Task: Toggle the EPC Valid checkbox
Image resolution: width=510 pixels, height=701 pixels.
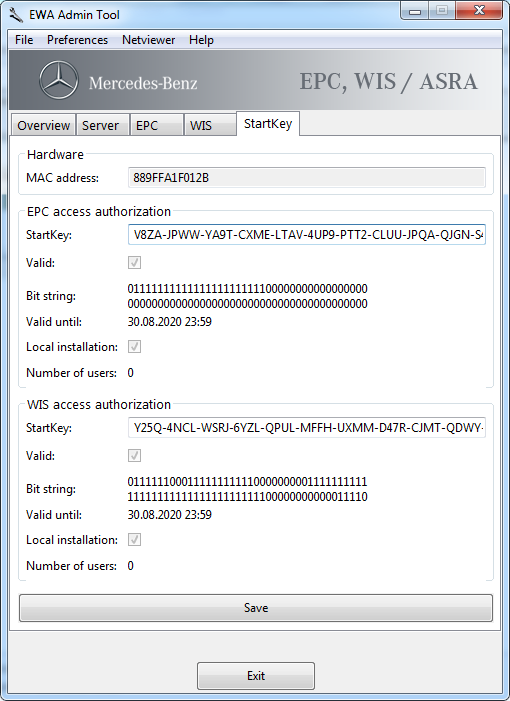Action: coord(135,262)
